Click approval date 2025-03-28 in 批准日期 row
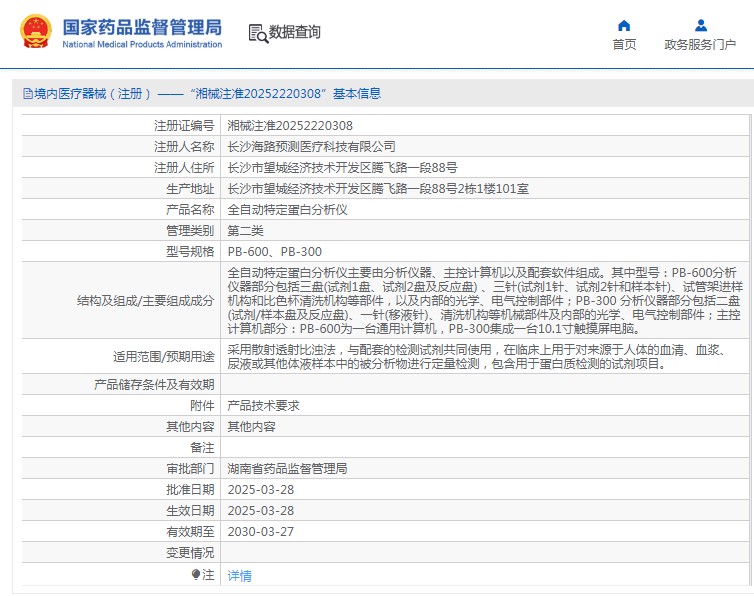Viewport: 754px width, 596px height. tap(261, 490)
